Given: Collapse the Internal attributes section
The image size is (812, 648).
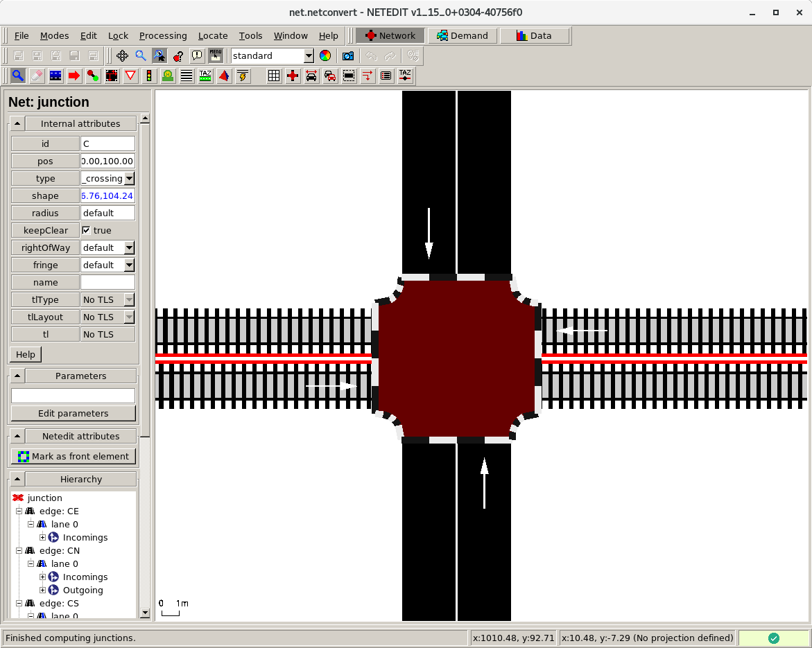Looking at the screenshot, I should [x=17, y=123].
